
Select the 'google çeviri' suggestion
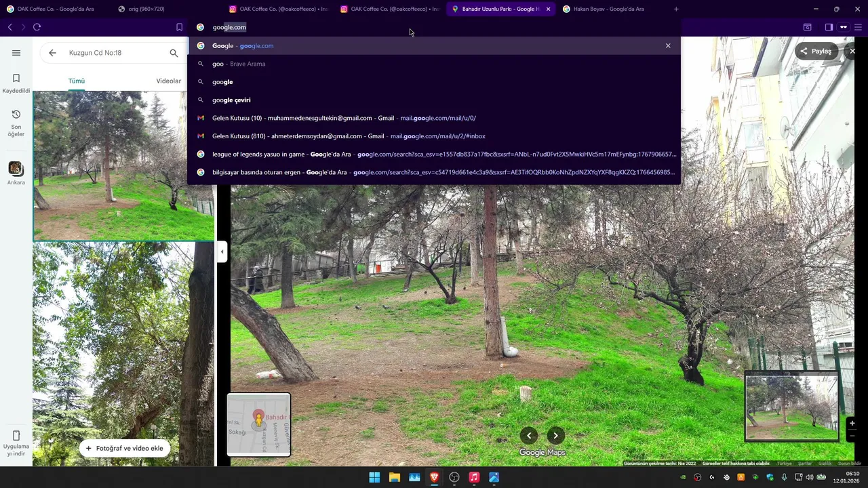click(434, 100)
